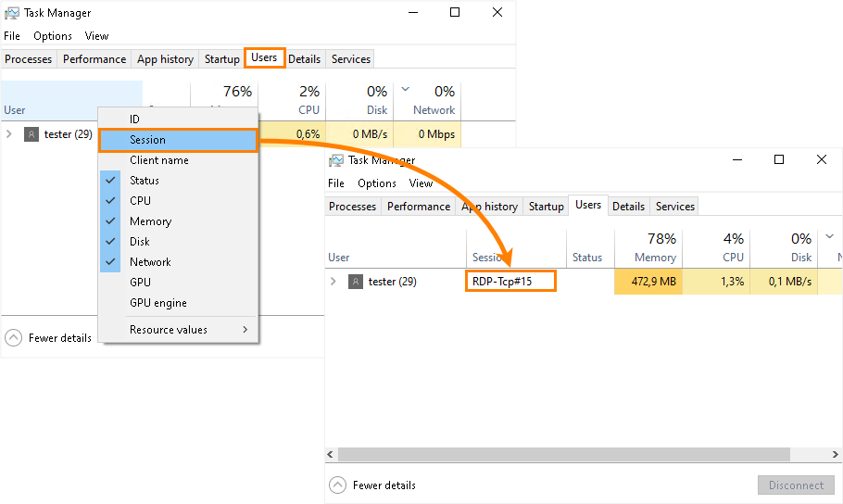
Task: Open View menu in right Task Manager
Action: pyautogui.click(x=421, y=183)
